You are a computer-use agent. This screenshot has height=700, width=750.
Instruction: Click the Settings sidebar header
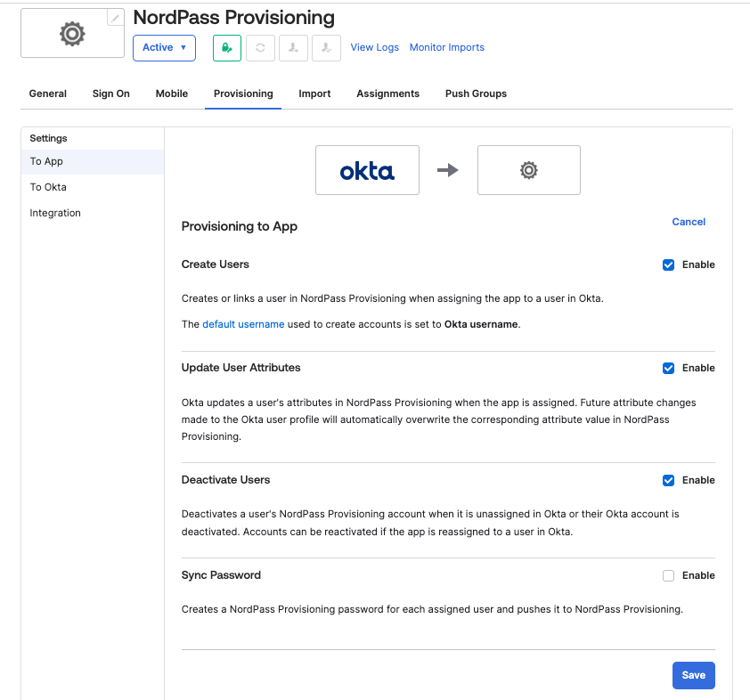48,138
